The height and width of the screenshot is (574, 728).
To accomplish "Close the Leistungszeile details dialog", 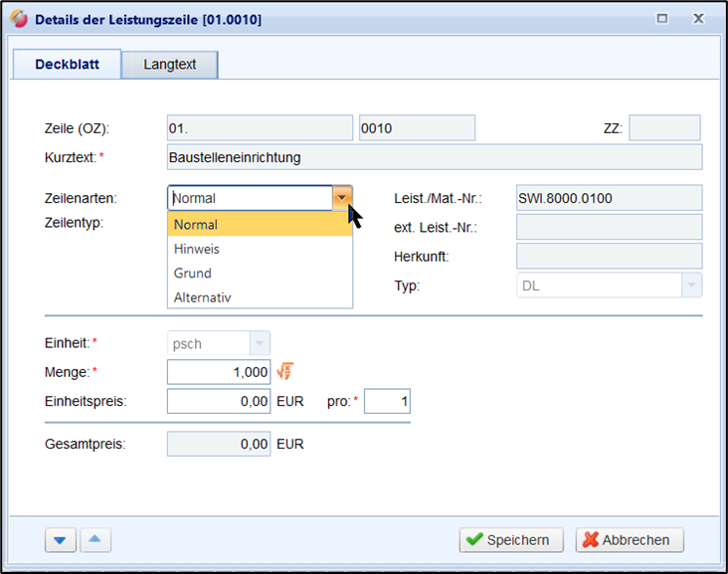I will pos(699,19).
